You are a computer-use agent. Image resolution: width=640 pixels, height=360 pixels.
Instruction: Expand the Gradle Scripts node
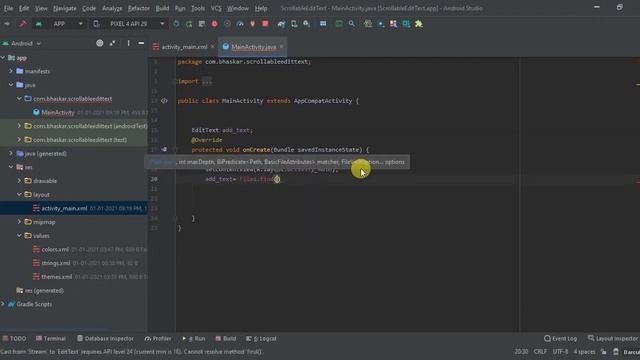coord(3,304)
